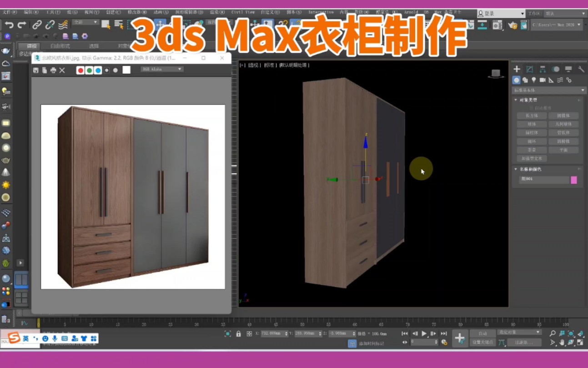Select the Link tool chain icon
This screenshot has width=588, height=368.
click(37, 24)
